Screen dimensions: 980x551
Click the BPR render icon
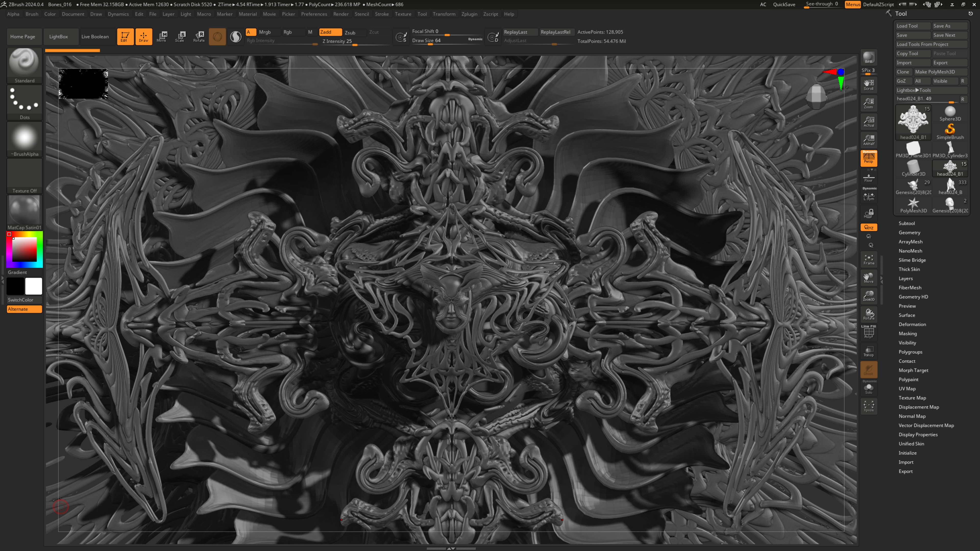868,58
